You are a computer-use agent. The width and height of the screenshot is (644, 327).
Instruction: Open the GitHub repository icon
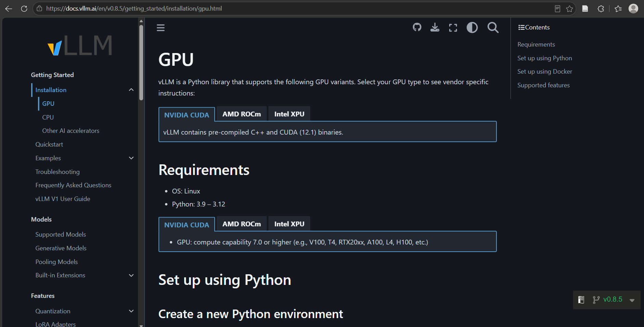(417, 27)
